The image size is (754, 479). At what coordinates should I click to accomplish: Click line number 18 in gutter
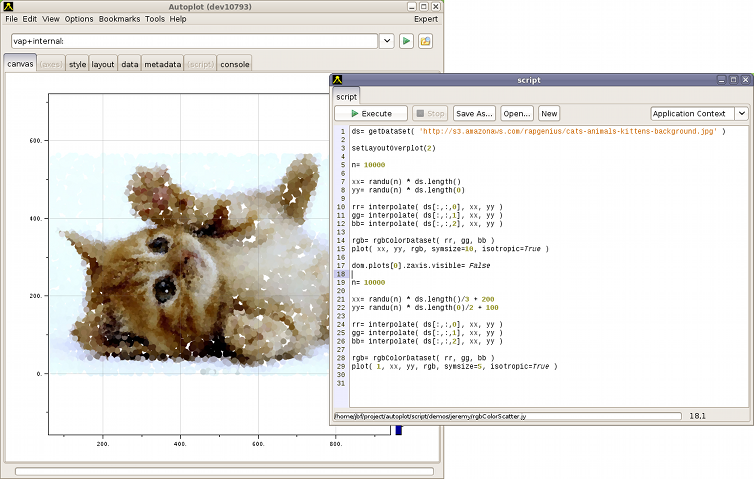(341, 274)
